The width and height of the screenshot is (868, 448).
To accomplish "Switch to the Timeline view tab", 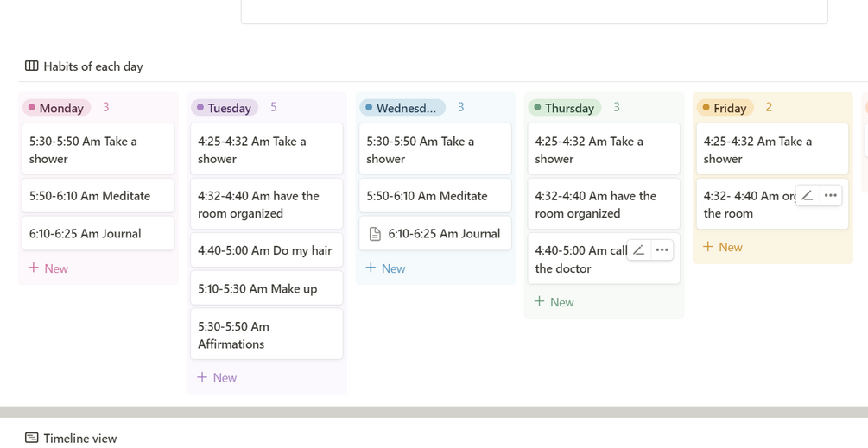I will point(79,439).
